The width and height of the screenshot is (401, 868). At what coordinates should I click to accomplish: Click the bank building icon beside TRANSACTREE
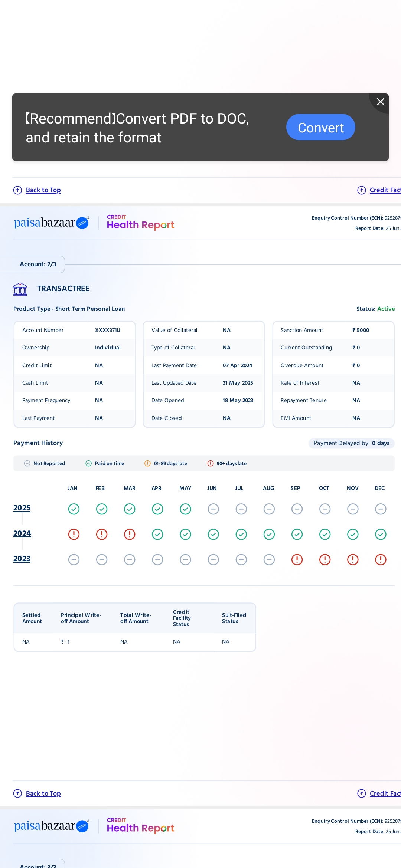[20, 289]
